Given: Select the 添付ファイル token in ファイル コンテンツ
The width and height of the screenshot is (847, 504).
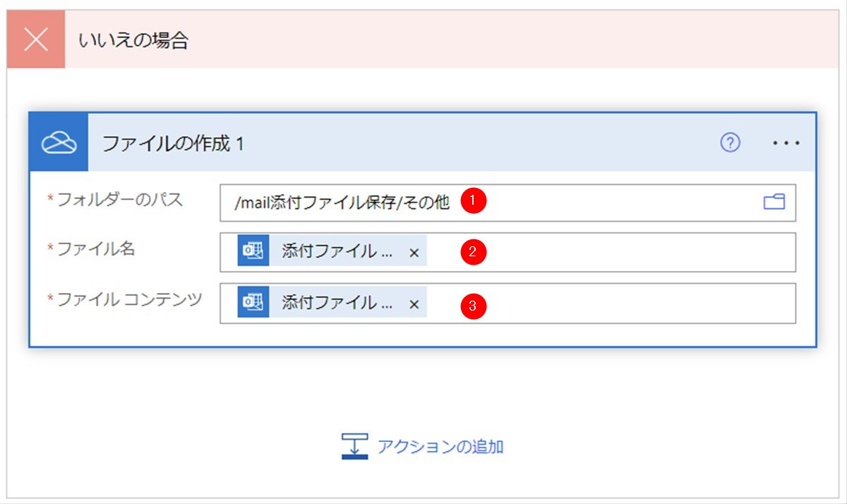Looking at the screenshot, I should click(332, 302).
